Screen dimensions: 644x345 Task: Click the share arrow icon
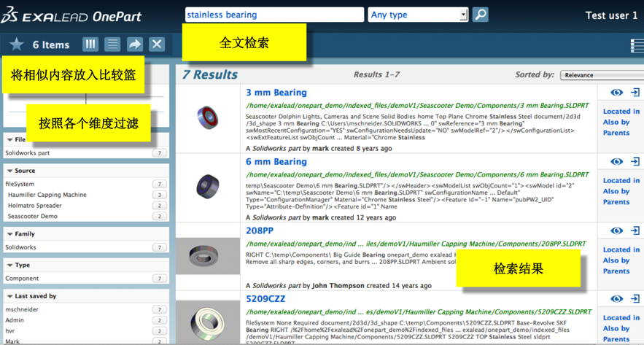pyautogui.click(x=135, y=44)
